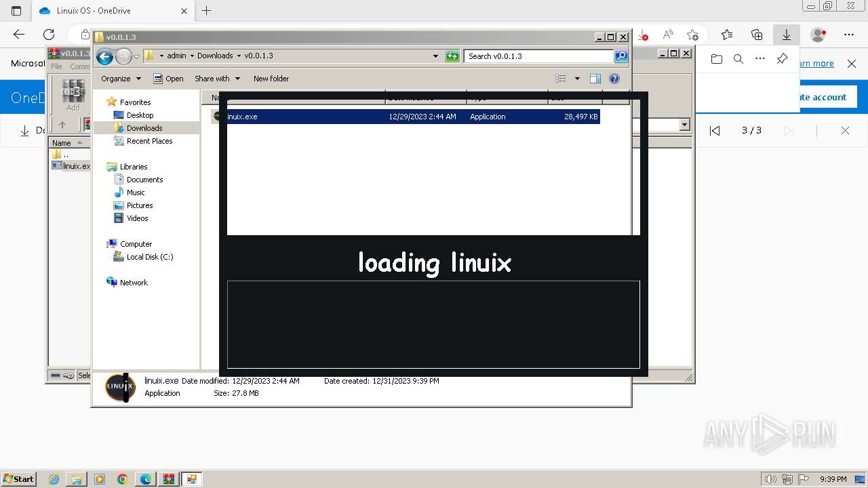Click the Open toolbar button
This screenshot has height=488, width=868.
[x=168, y=79]
